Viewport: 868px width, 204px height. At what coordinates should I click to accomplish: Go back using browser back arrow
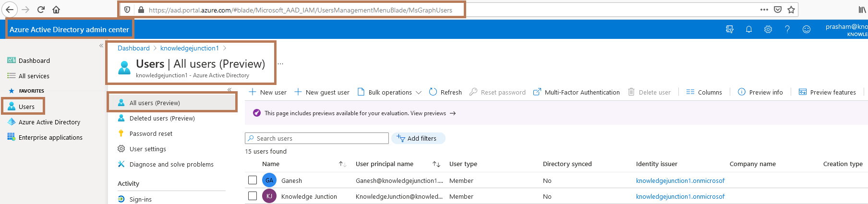[x=10, y=10]
